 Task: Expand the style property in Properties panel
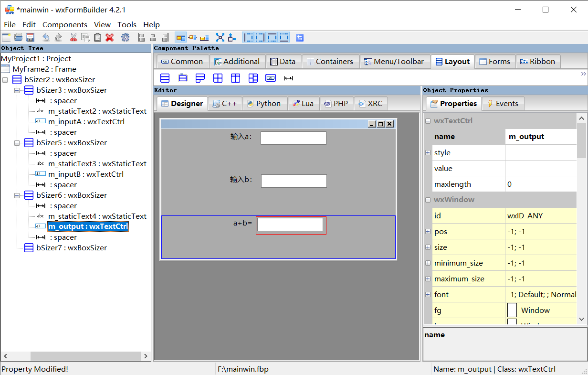pos(428,152)
